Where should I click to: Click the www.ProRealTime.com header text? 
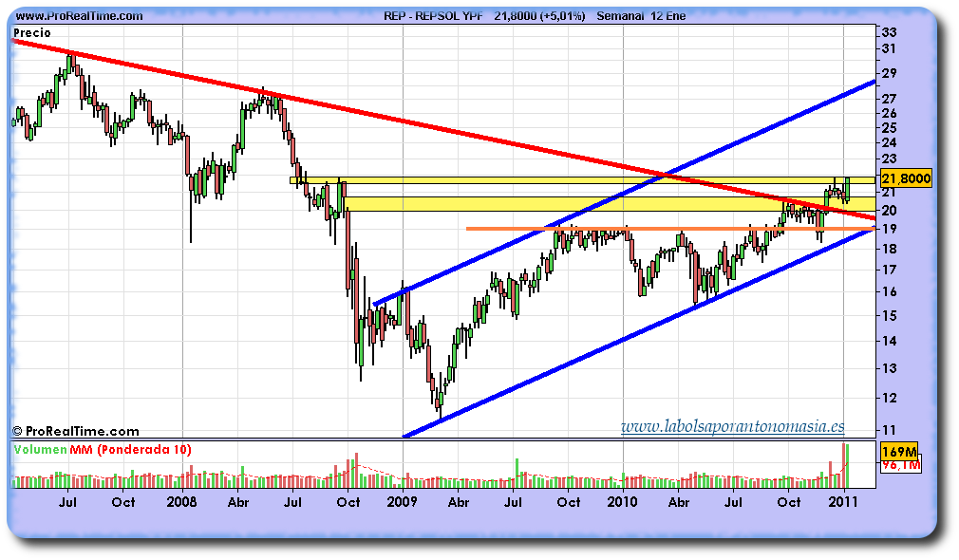pyautogui.click(x=78, y=16)
